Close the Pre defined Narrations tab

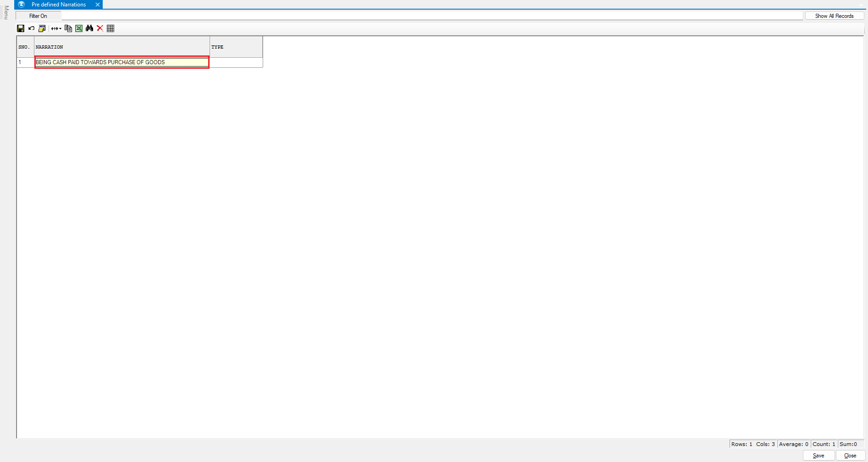(x=98, y=5)
